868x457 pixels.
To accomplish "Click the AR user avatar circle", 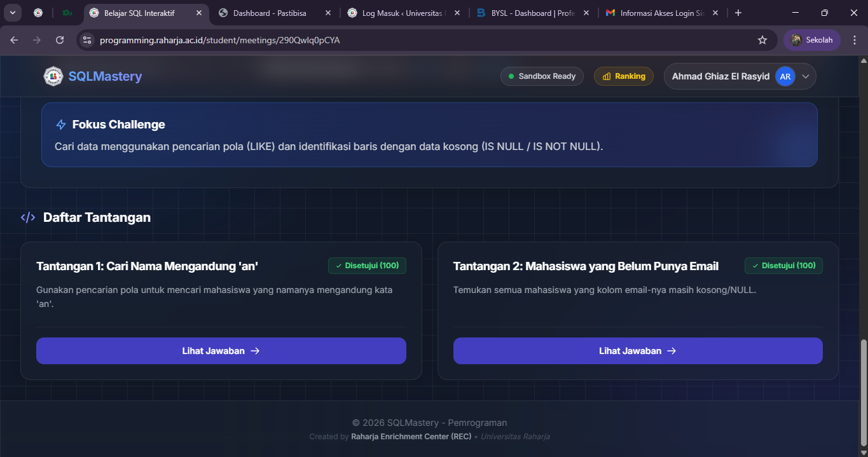I will (785, 76).
